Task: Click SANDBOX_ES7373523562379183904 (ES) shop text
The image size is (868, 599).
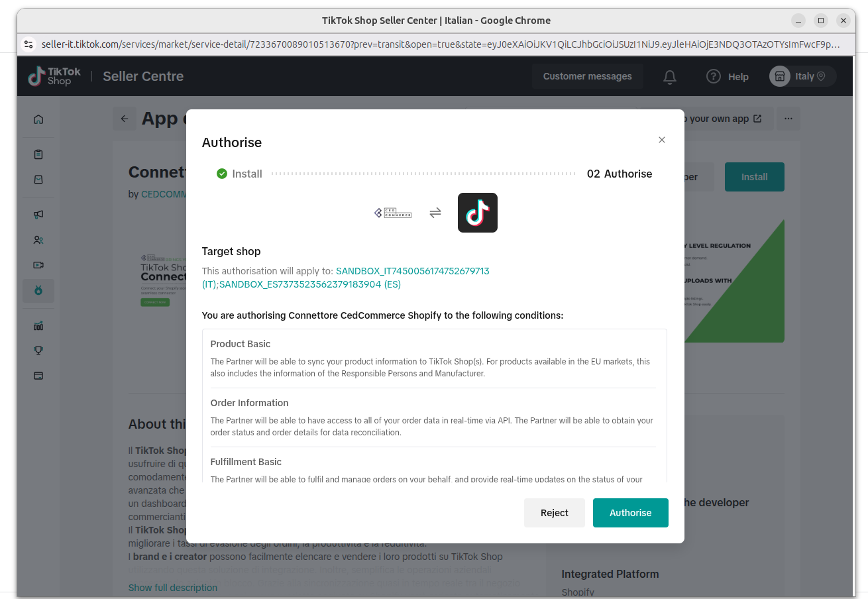Action: (310, 284)
